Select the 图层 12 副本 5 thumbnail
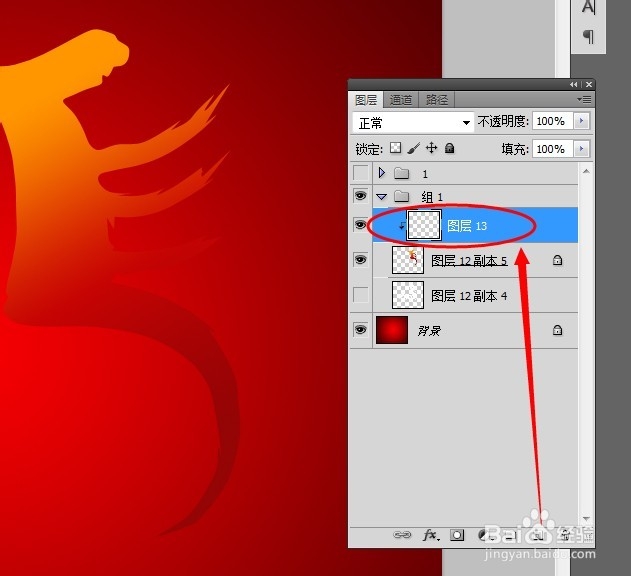Image resolution: width=631 pixels, height=576 pixels. pyautogui.click(x=408, y=260)
